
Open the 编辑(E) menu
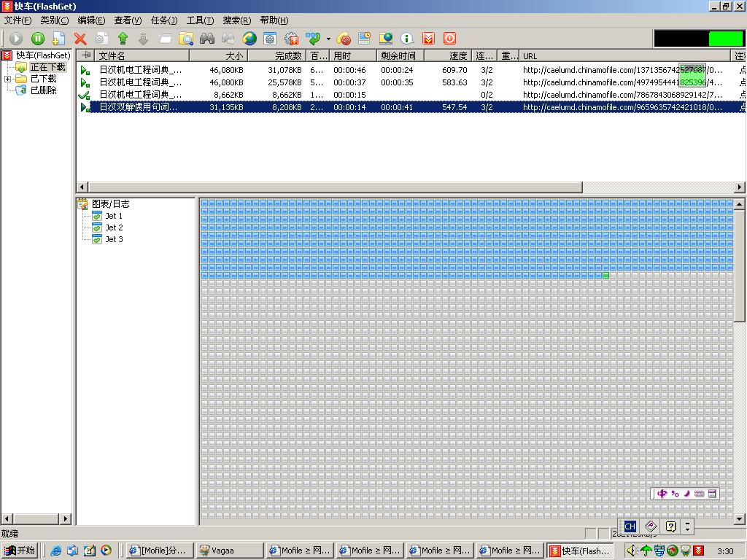click(91, 20)
